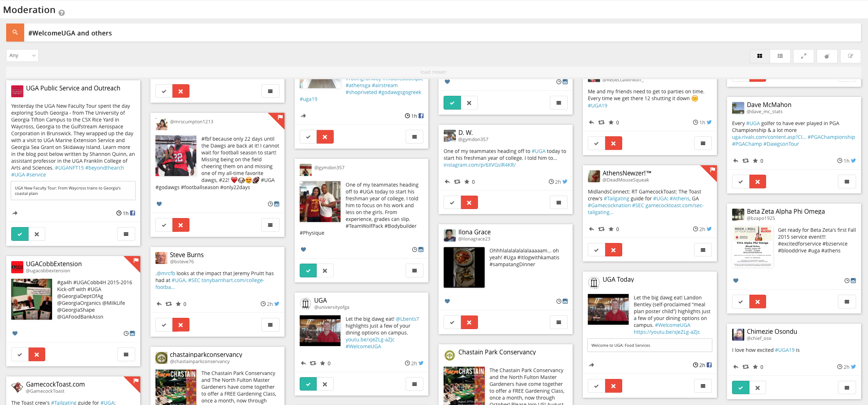Click the fullscreen expand arrows icon
Screen dimensions: 868x405
pos(803,56)
